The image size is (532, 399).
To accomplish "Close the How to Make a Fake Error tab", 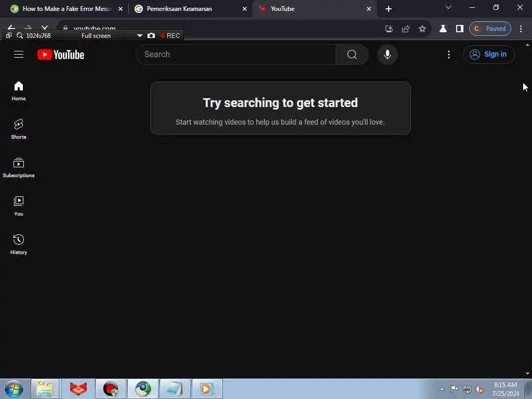I will point(121,9).
